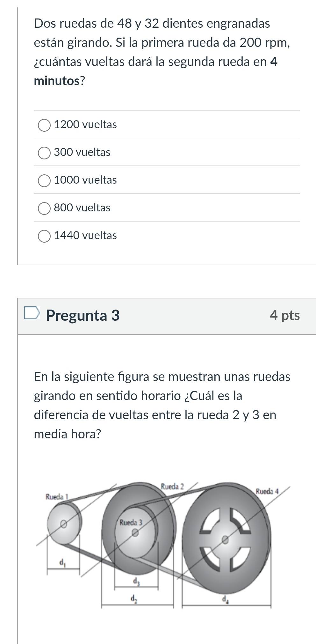The height and width of the screenshot is (644, 316).
Task: Select the "1200 vueltas" radio option
Action: (x=44, y=125)
